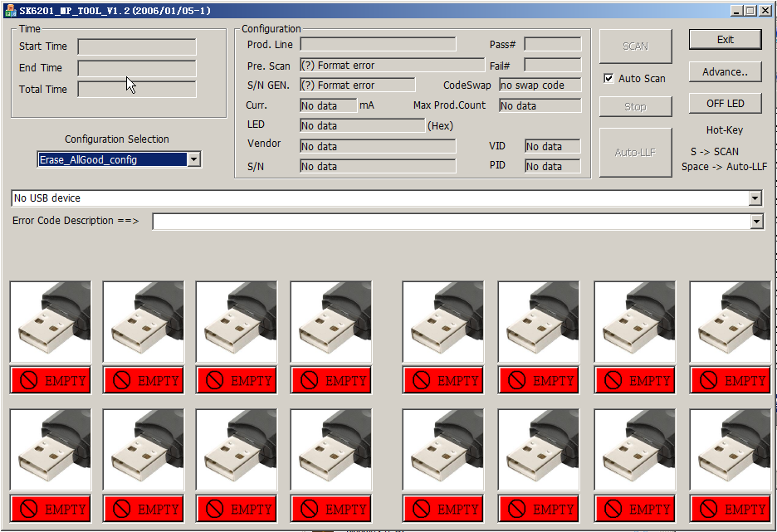The image size is (777, 532).
Task: Click the fourth EMPTY status icon, bottom row
Action: click(331, 509)
